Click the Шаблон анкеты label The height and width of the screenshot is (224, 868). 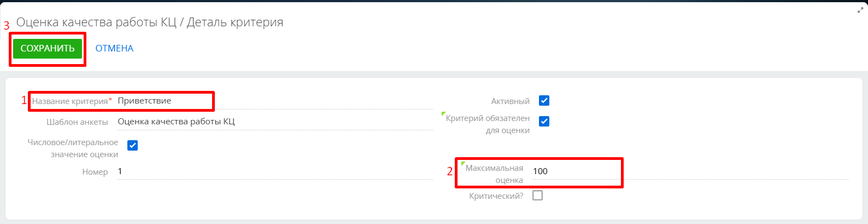coord(77,122)
